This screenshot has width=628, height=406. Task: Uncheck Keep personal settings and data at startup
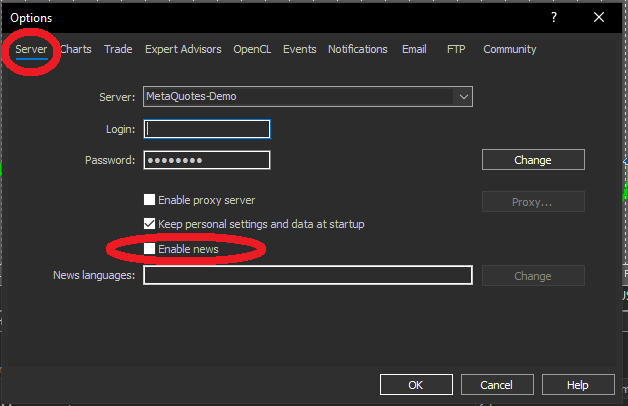pos(150,224)
